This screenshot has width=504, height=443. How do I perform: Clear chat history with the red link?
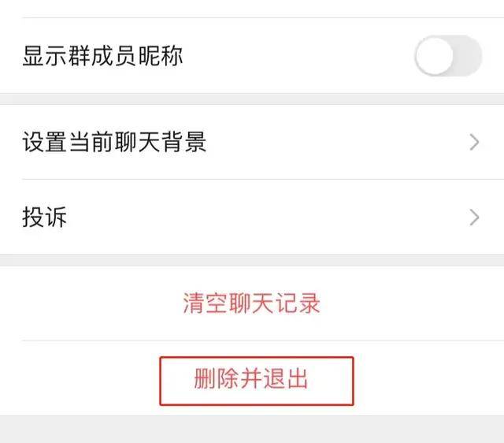[252, 303]
